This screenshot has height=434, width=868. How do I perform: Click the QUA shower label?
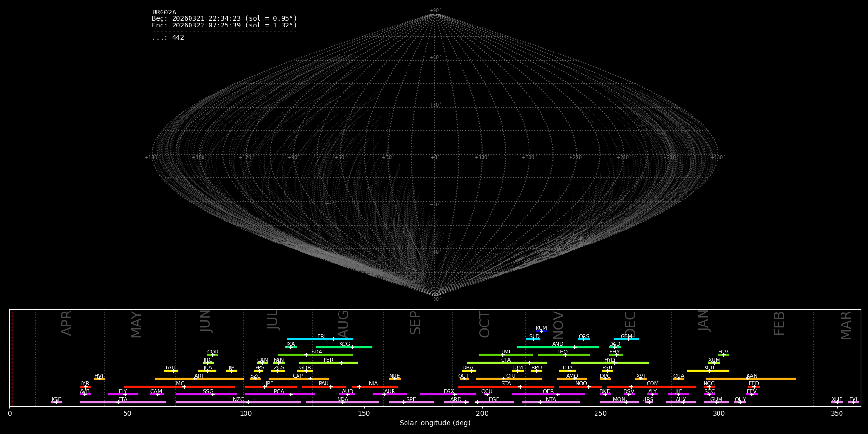[678, 376]
